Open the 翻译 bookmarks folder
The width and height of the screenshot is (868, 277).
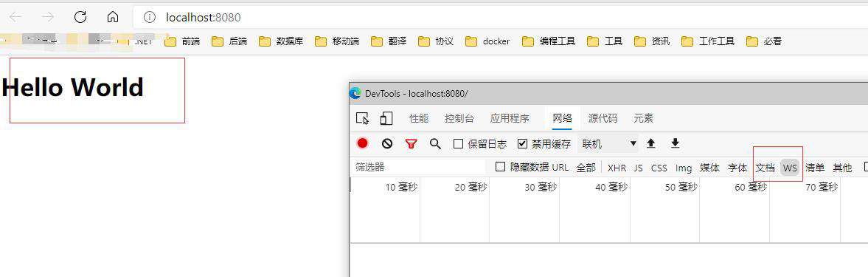coord(389,41)
